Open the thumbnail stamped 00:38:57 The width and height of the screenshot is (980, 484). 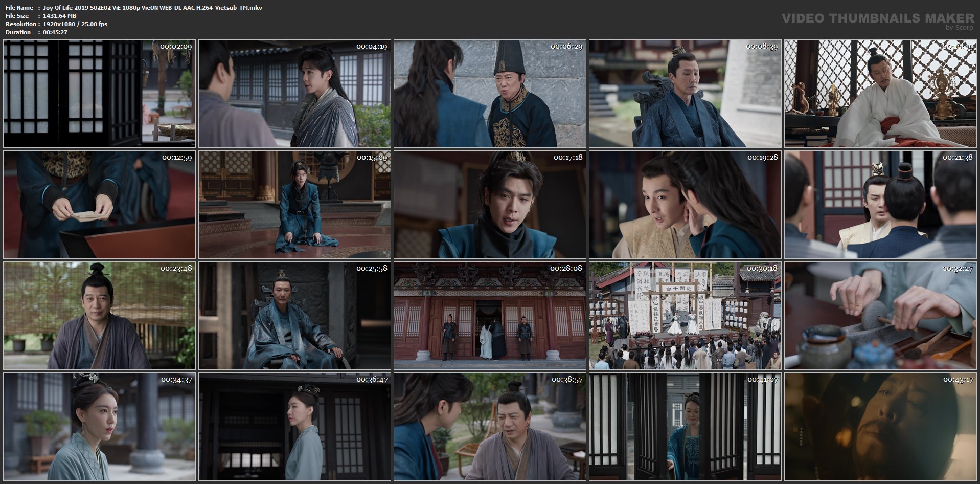tap(490, 427)
